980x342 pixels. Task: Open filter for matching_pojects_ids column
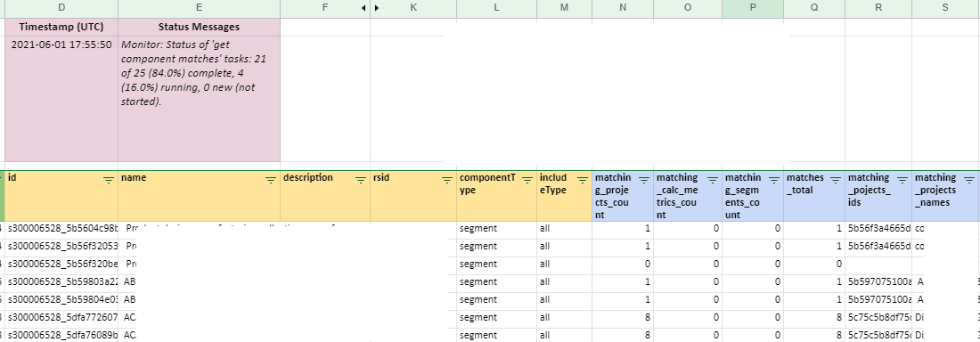point(902,179)
